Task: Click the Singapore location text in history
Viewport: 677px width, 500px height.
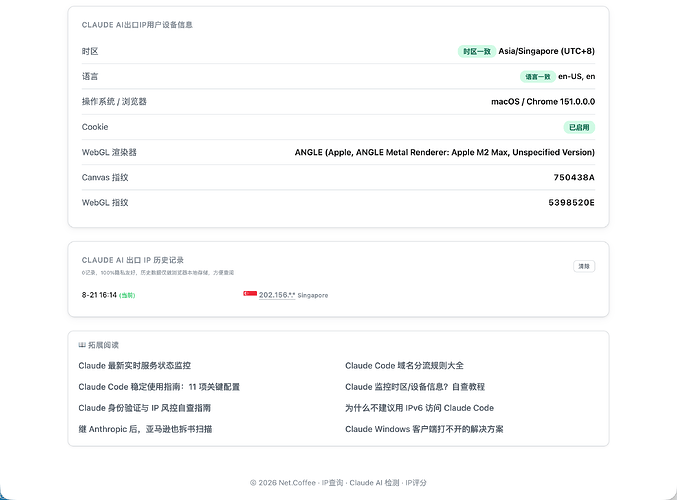Action: pyautogui.click(x=313, y=295)
